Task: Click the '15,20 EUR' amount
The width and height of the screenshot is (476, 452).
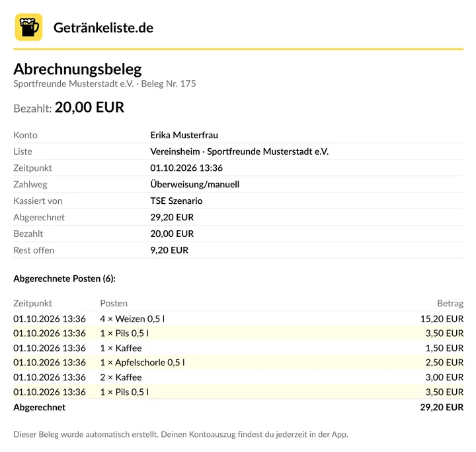Action: [442, 319]
